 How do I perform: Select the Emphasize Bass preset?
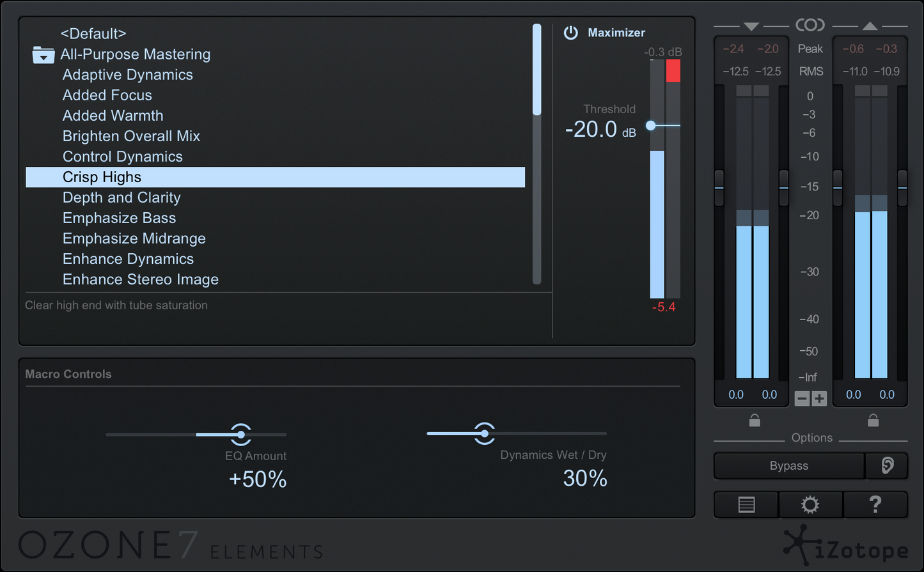pyautogui.click(x=119, y=218)
